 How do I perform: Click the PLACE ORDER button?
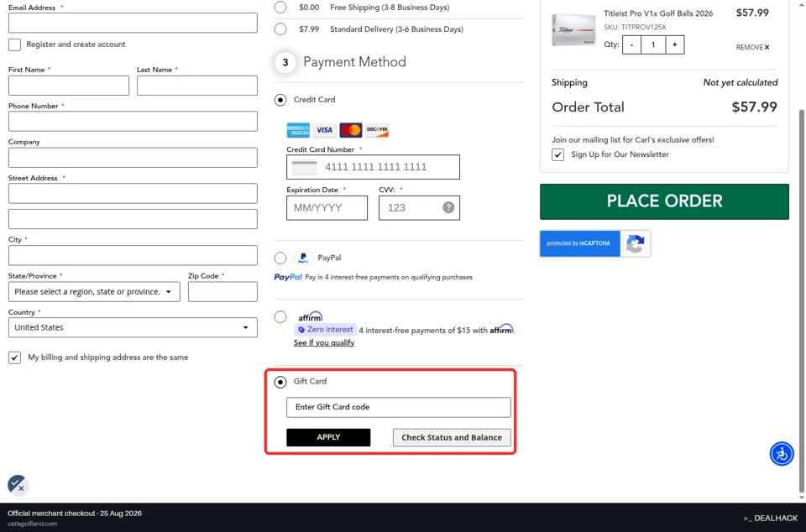pyautogui.click(x=664, y=201)
